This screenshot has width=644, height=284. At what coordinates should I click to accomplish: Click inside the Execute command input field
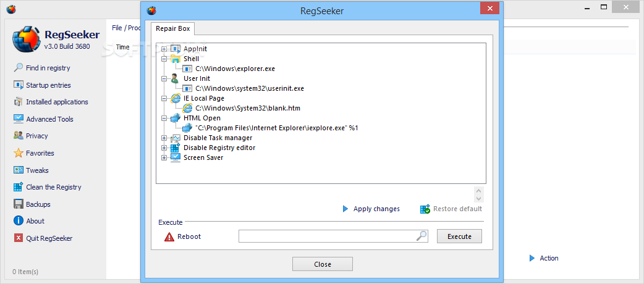point(326,236)
